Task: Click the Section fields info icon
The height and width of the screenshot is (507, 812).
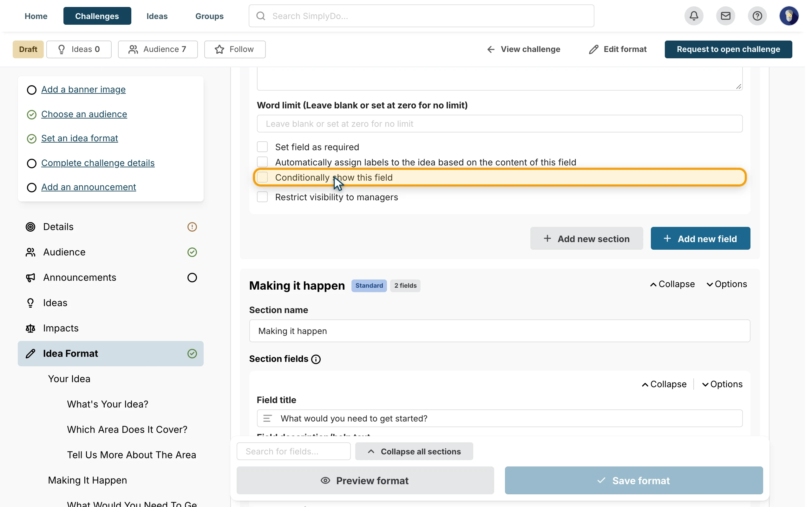Action: point(316,359)
